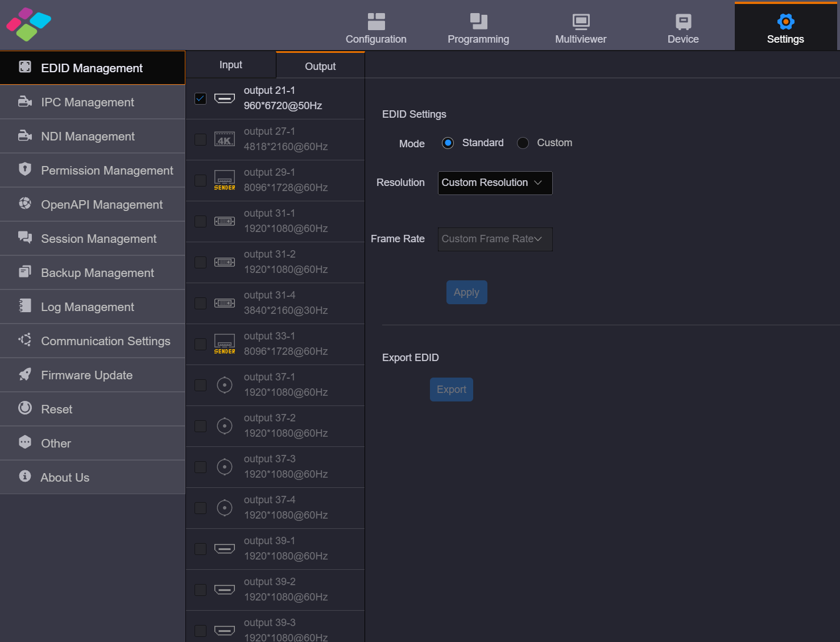Apply the EDID settings
This screenshot has height=642, width=840.
coord(466,292)
